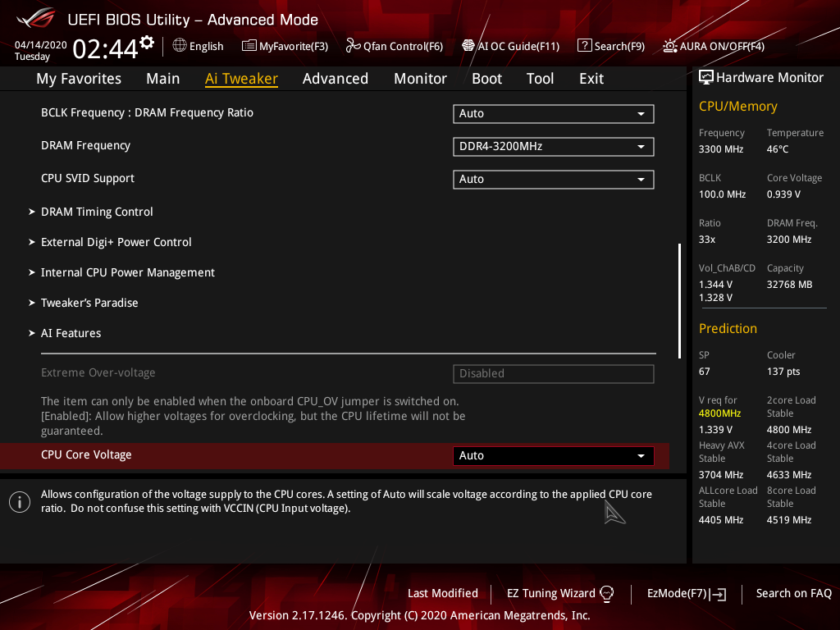Click the 137 pts cooler score
840x630 pixels.
783,372
